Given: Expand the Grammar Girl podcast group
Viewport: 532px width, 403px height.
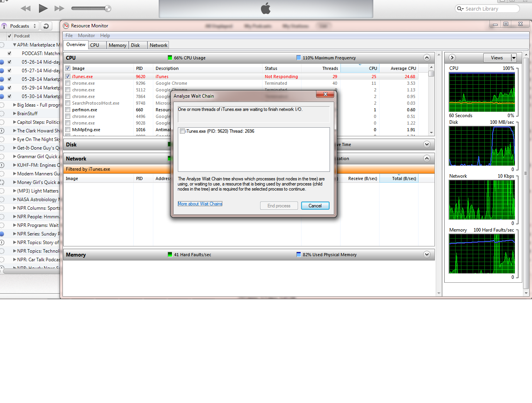Looking at the screenshot, I should click(x=14, y=157).
